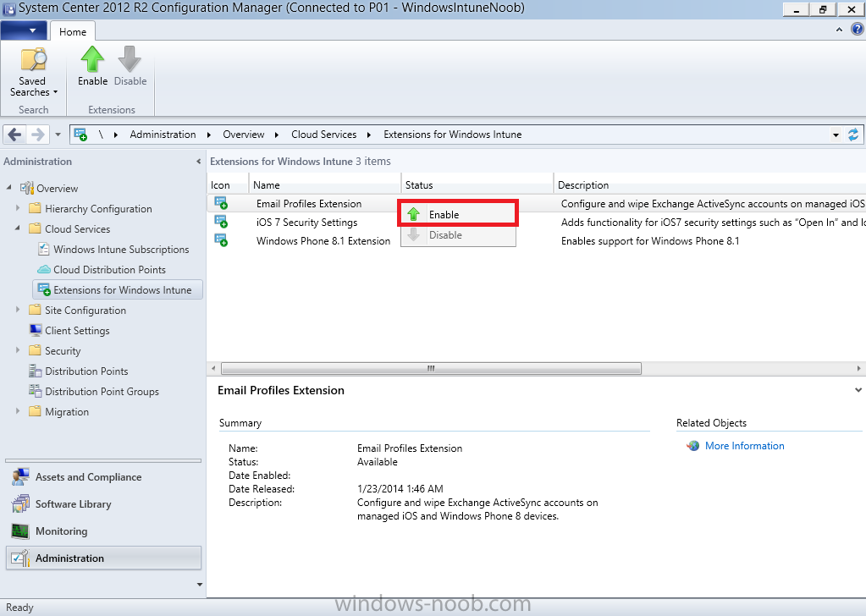Expand the Site Configuration node
Screen dimensions: 866x616
18,310
